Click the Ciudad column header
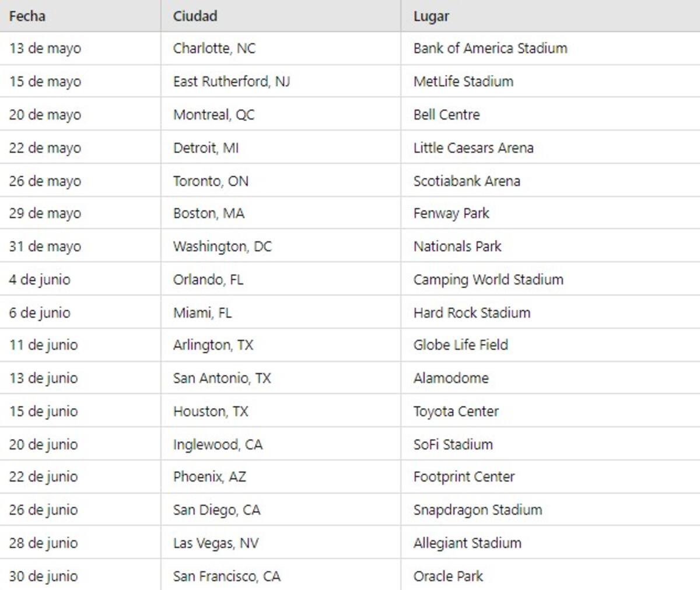The image size is (700, 590). 195,16
